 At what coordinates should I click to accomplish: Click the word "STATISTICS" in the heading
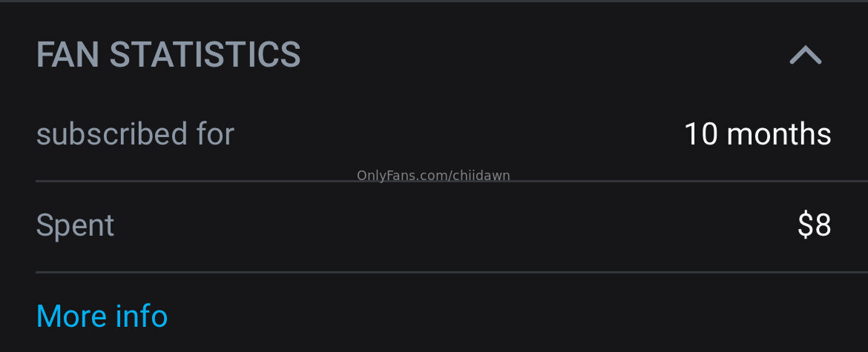(x=206, y=55)
